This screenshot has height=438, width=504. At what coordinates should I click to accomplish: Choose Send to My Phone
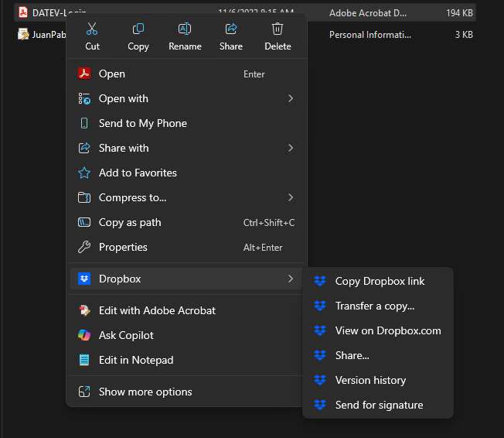(x=143, y=124)
